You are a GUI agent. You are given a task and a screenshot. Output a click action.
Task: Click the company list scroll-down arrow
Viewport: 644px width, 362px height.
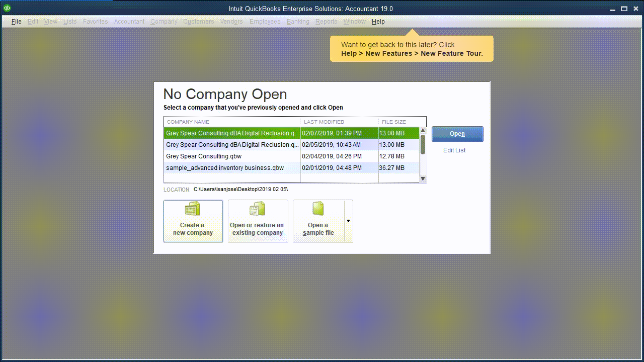click(423, 179)
